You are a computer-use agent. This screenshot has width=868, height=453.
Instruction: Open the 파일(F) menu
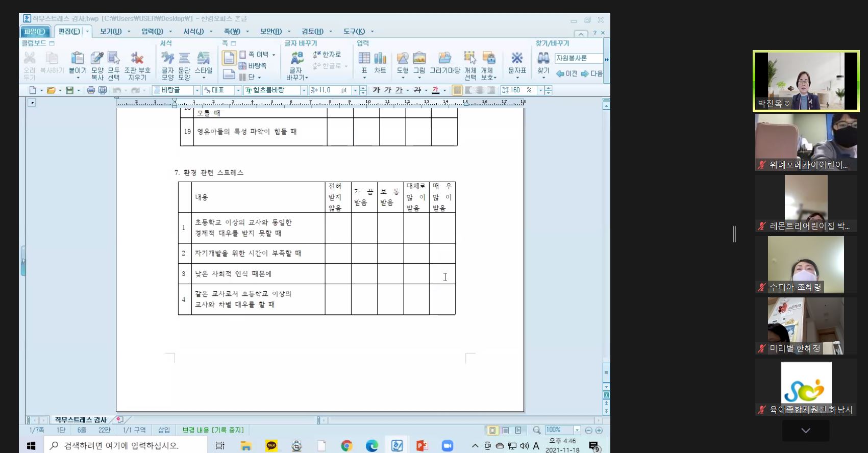tap(34, 32)
